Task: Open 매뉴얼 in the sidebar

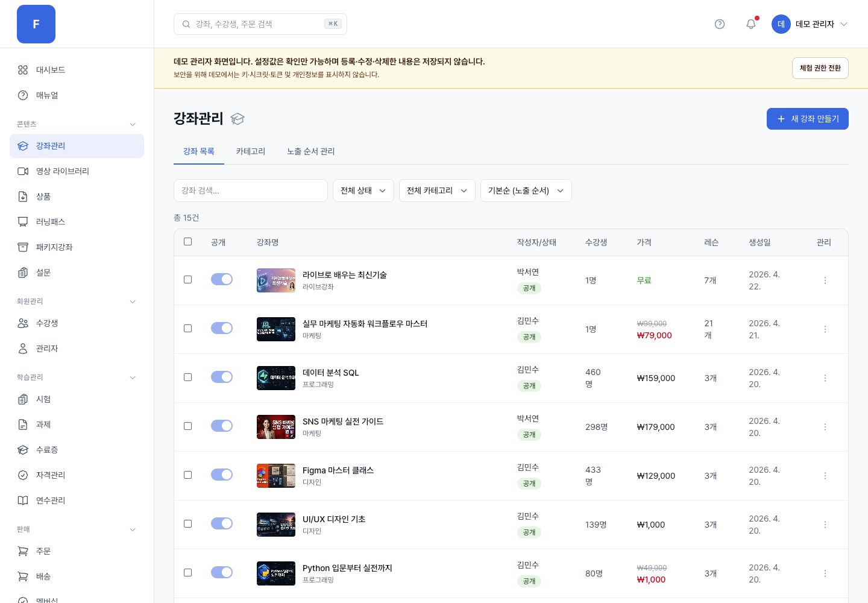Action: (77, 95)
